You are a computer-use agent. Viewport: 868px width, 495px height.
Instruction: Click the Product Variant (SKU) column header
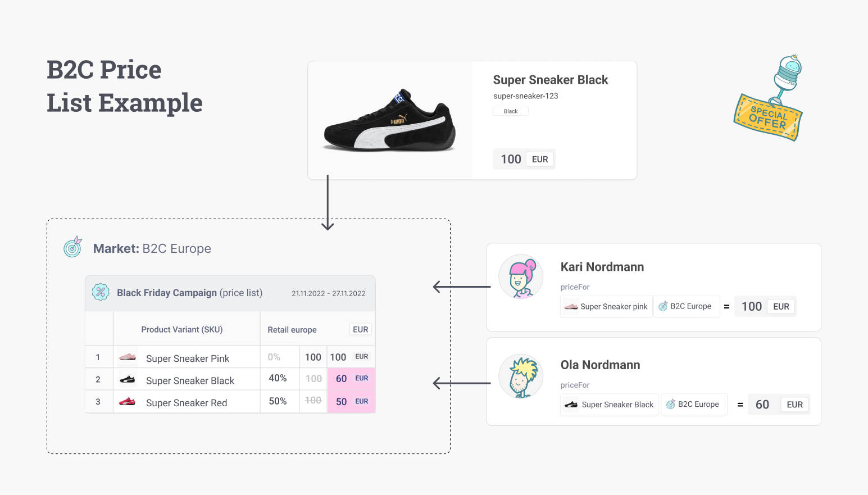point(182,330)
